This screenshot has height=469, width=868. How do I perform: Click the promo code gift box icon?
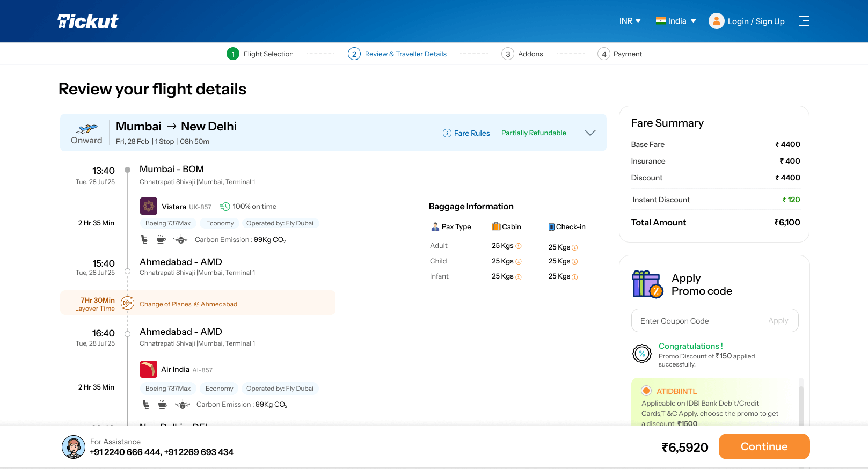(647, 284)
